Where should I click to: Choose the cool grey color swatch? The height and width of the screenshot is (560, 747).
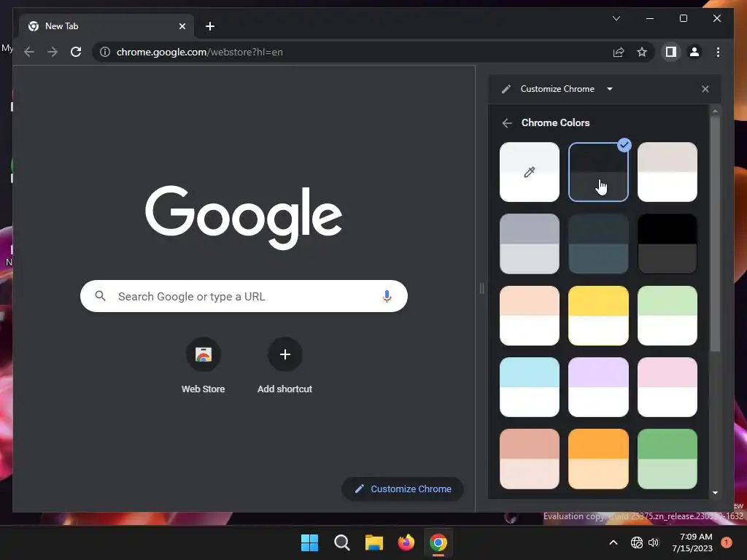[x=530, y=244]
